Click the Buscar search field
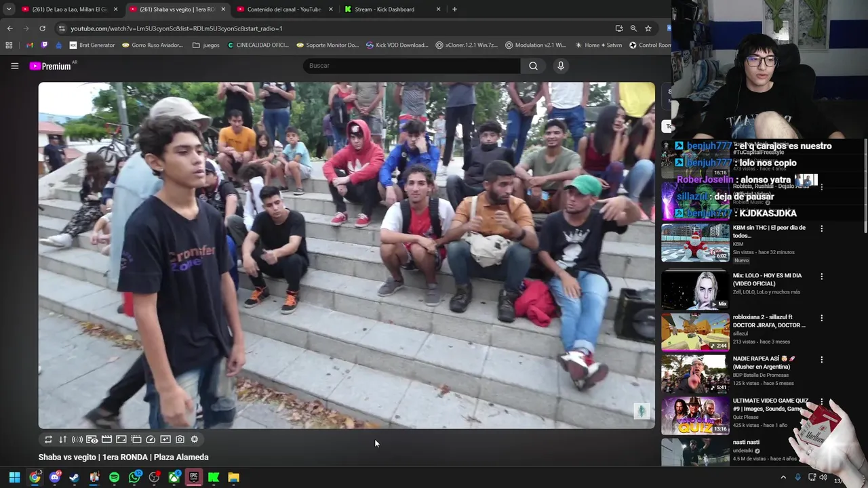 [411, 66]
